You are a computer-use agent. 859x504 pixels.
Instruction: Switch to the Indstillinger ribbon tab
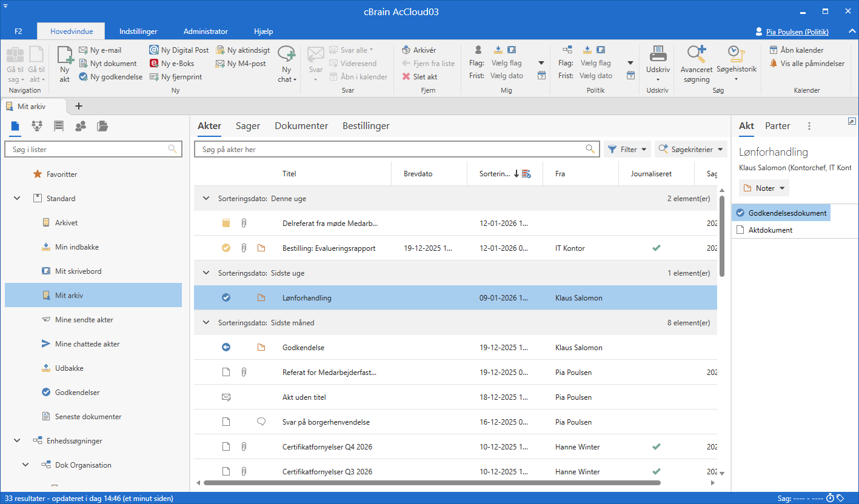pyautogui.click(x=138, y=31)
